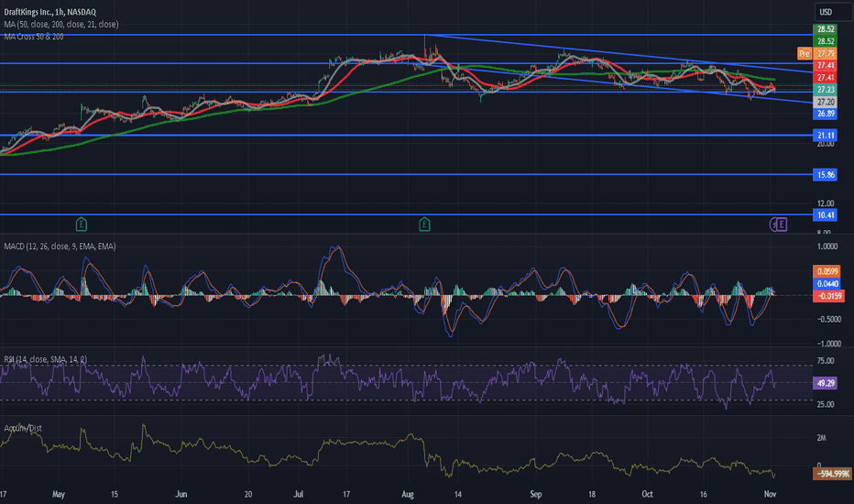This screenshot has height=504, width=854.
Task: Click the 15 date label on time axis
Action: point(115,494)
